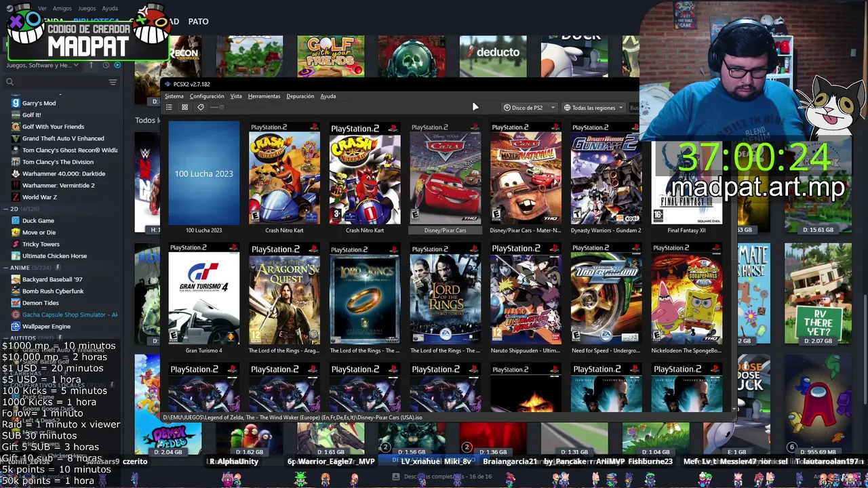Click Backyard Baseball '97 sidebar icon
This screenshot has height=488, width=868.
(16, 279)
